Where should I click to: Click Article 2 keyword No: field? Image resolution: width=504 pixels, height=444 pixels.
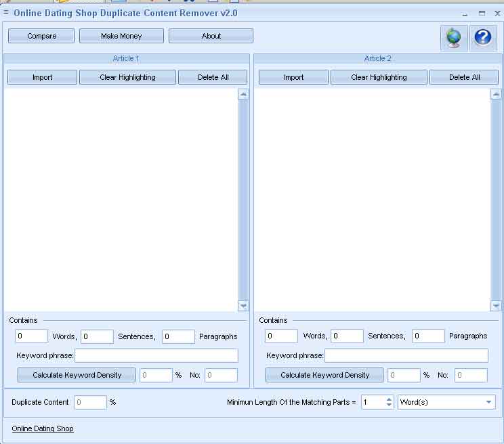[471, 375]
